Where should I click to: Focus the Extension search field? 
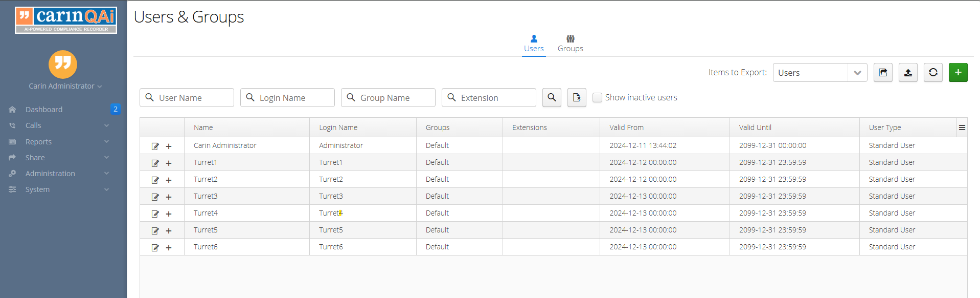coord(489,97)
